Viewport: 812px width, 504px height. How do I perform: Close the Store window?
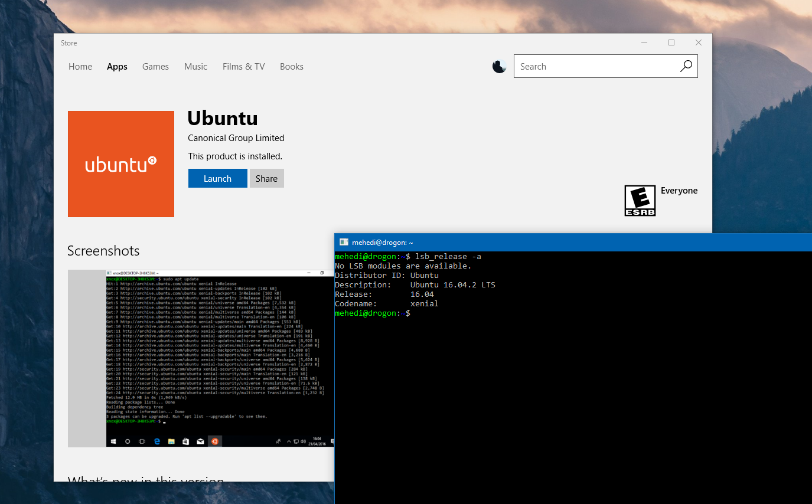pos(699,42)
